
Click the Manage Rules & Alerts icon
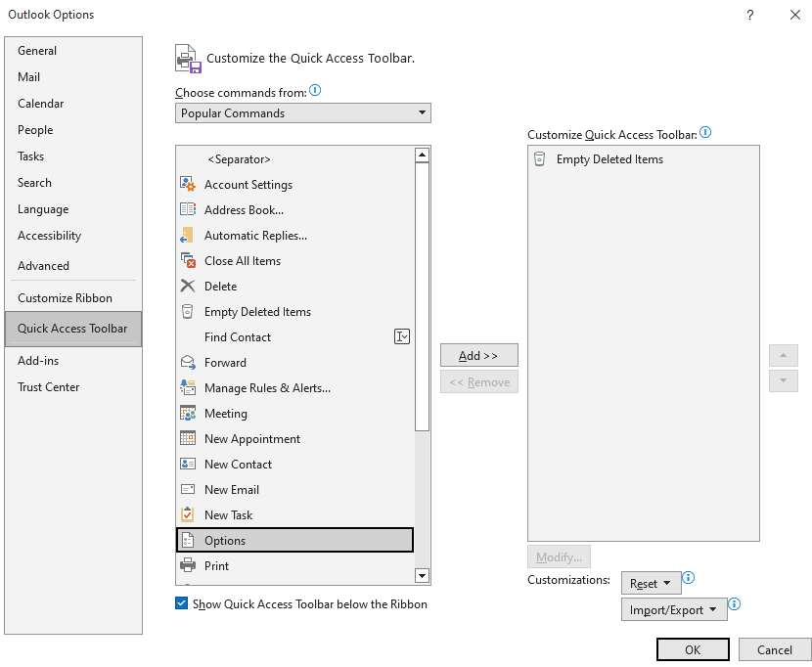188,388
